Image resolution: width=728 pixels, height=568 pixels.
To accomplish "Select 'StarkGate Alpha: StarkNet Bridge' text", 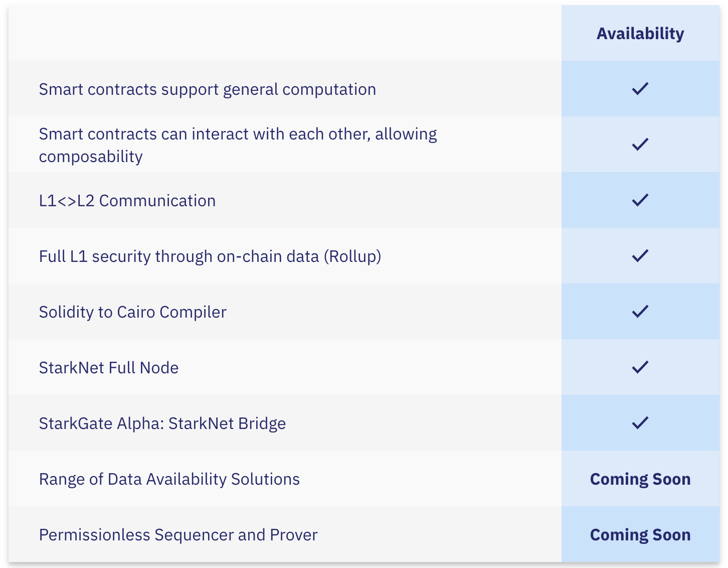I will (162, 423).
